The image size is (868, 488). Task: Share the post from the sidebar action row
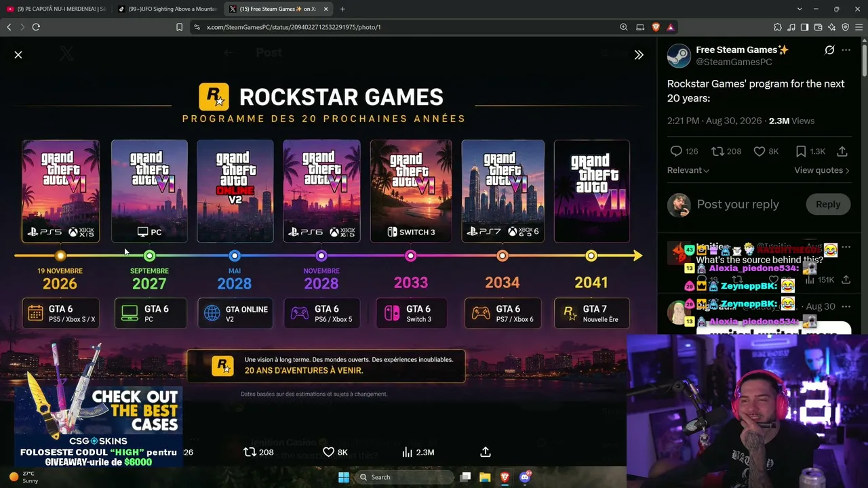point(842,151)
